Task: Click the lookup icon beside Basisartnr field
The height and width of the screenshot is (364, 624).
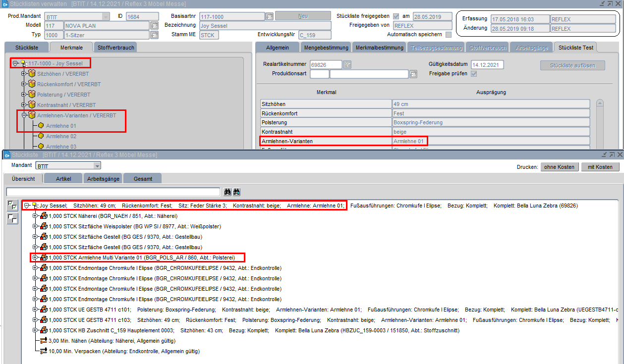Action: 269,16
